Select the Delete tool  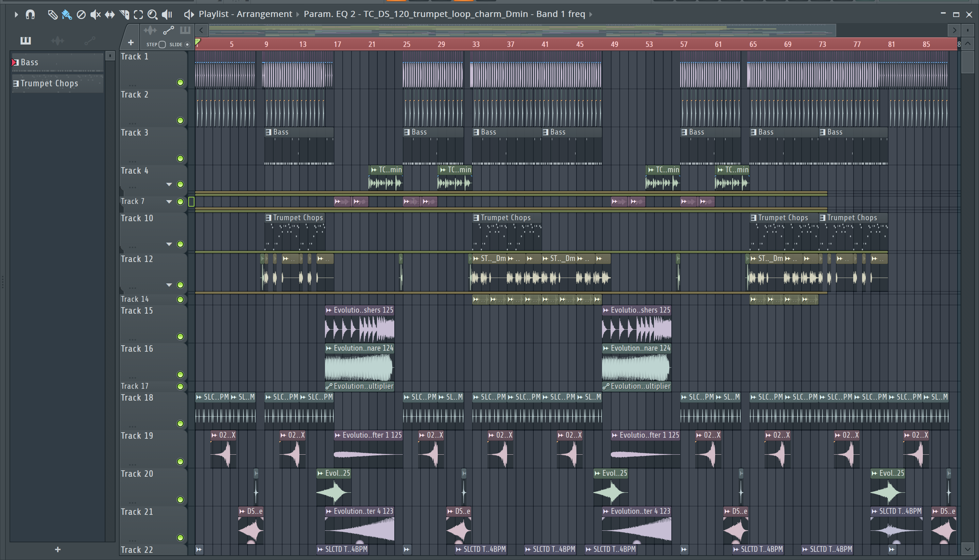click(x=81, y=15)
